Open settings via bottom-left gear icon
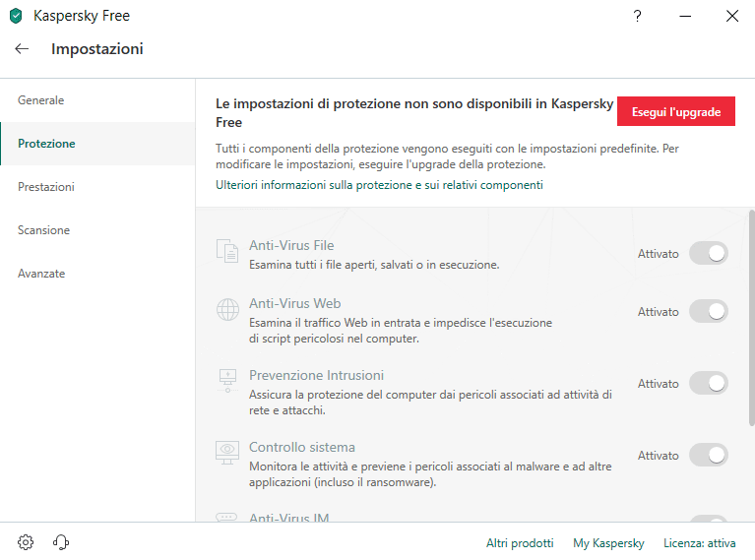Screen dimensions: 755x560 [x=26, y=542]
